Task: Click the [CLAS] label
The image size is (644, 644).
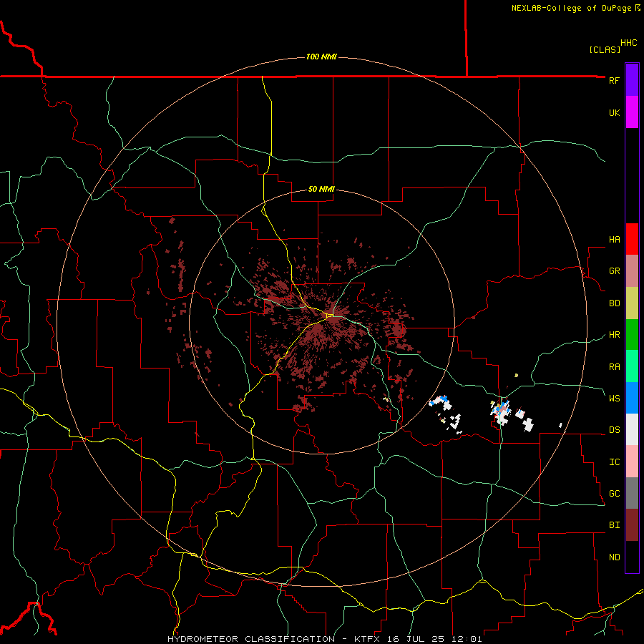Action: click(x=605, y=49)
